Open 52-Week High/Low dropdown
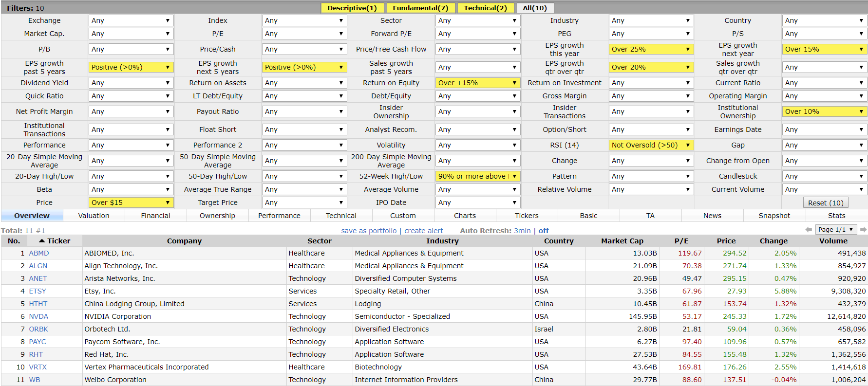Screen dimensions: 868x386 (477, 176)
